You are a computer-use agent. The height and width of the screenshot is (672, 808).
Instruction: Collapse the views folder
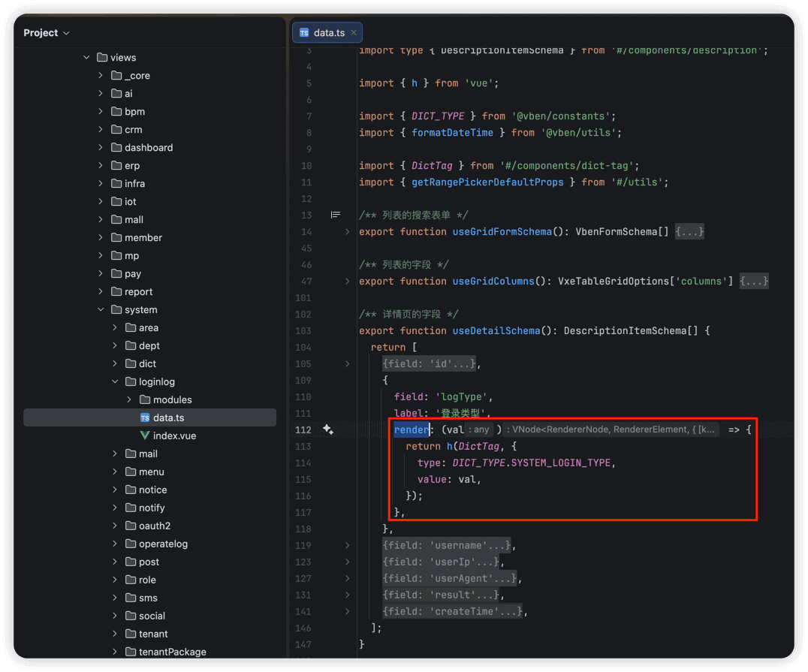click(86, 57)
